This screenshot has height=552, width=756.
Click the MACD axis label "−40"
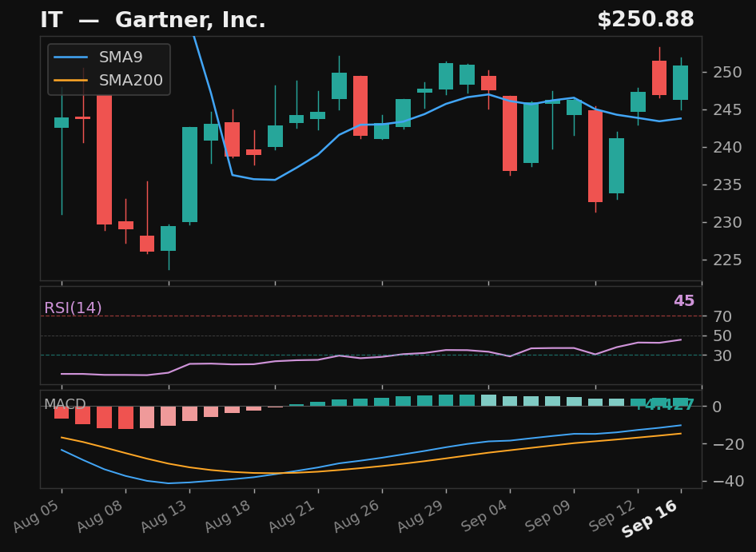728,482
